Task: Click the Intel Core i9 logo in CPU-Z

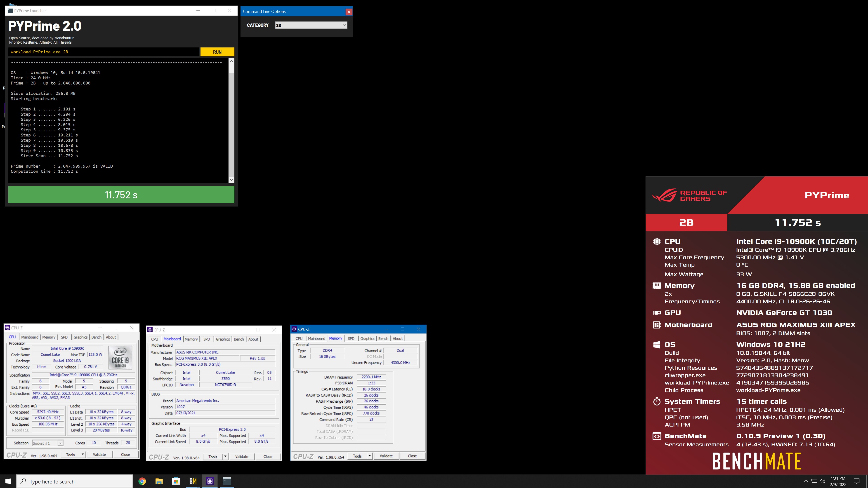Action: (120, 357)
